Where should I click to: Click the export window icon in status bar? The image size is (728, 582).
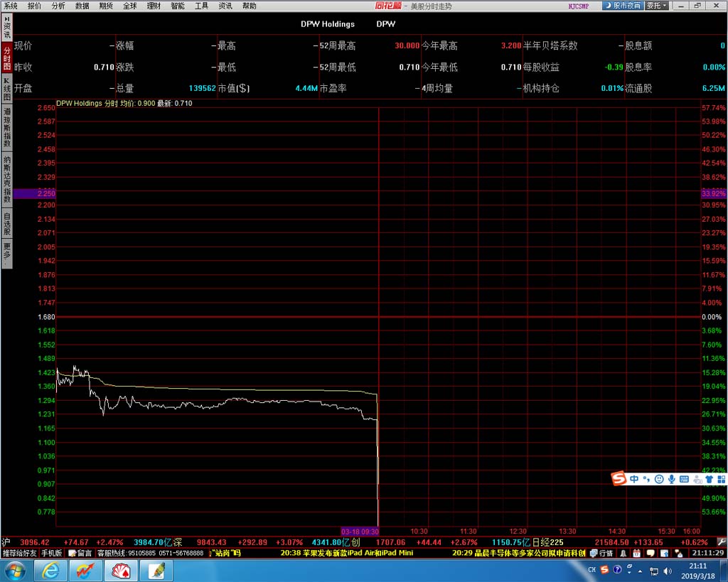(665, 554)
